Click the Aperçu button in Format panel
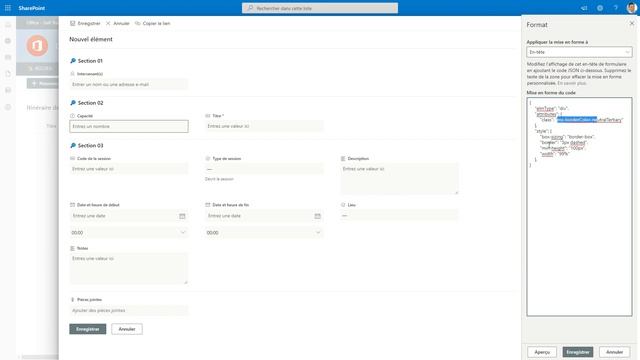This screenshot has width=640, height=360. pos(542,352)
